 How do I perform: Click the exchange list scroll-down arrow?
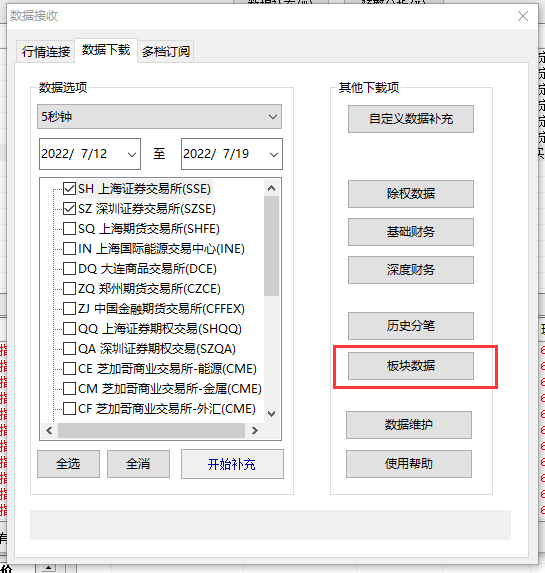point(271,414)
